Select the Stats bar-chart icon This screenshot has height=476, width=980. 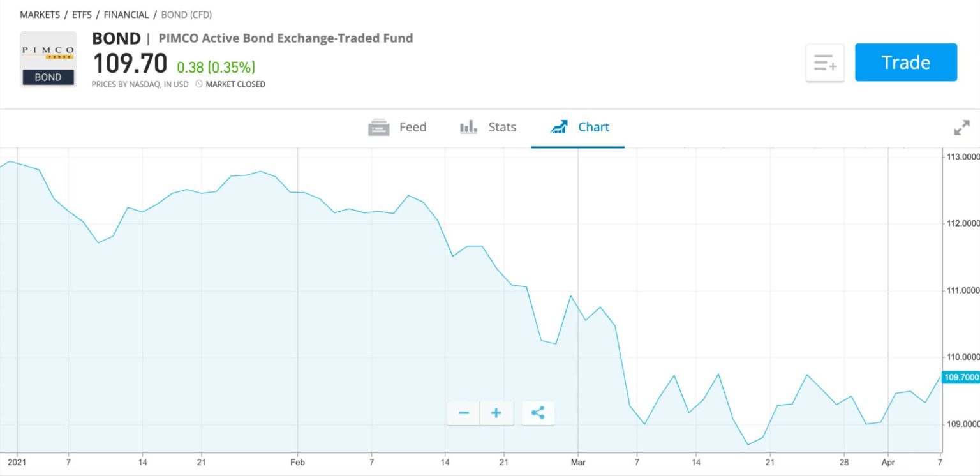coord(468,127)
